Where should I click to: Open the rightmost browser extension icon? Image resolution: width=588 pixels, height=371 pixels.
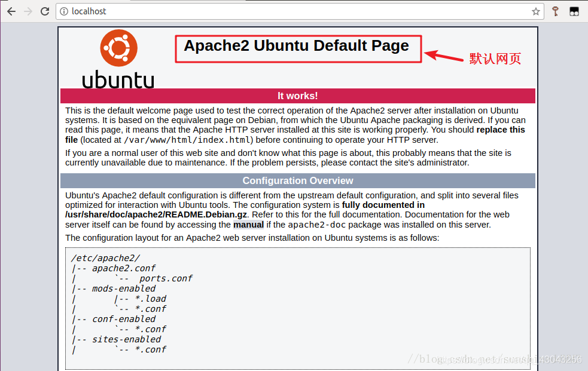[574, 11]
